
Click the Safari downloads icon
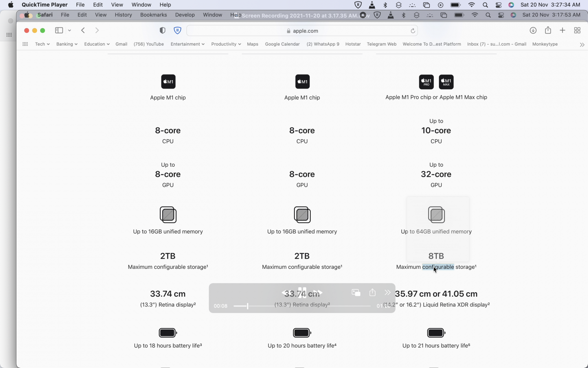(x=533, y=30)
